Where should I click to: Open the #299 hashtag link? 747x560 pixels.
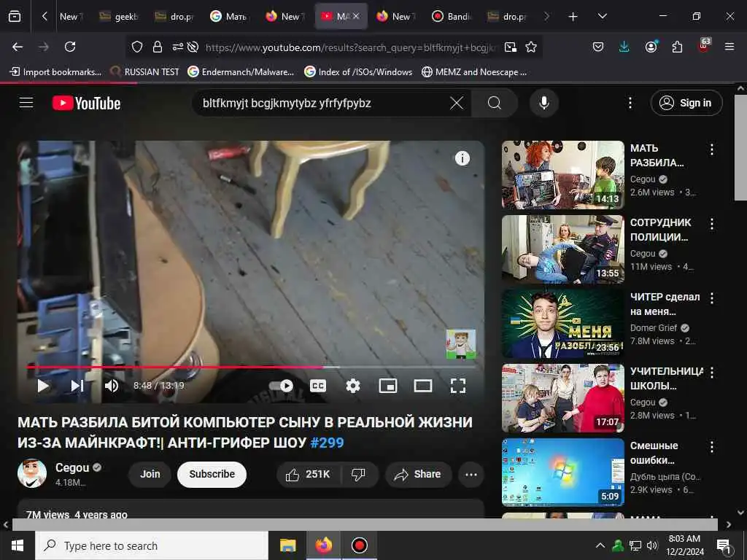[327, 443]
